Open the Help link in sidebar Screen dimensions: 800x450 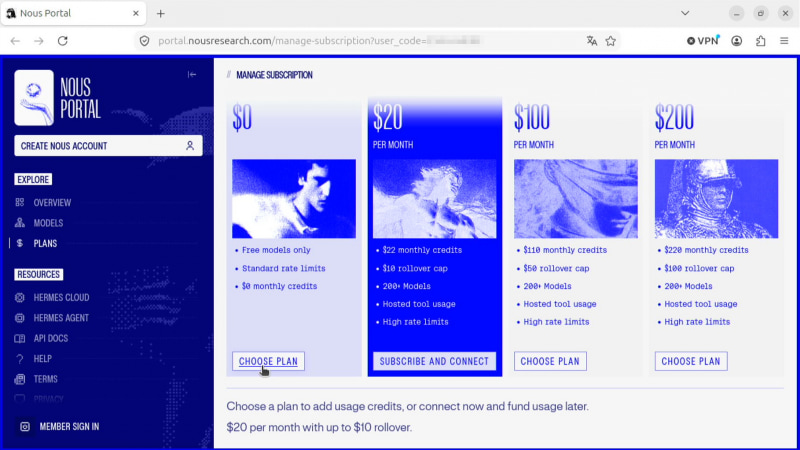42,359
